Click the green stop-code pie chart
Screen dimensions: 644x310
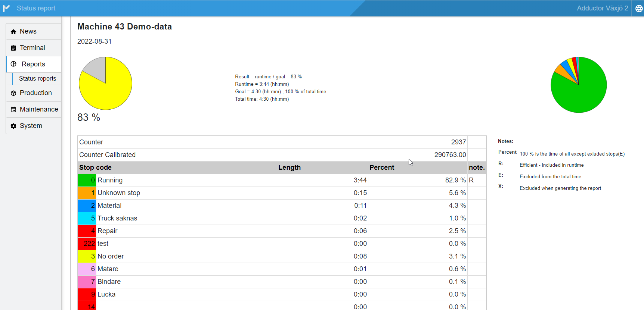578,85
